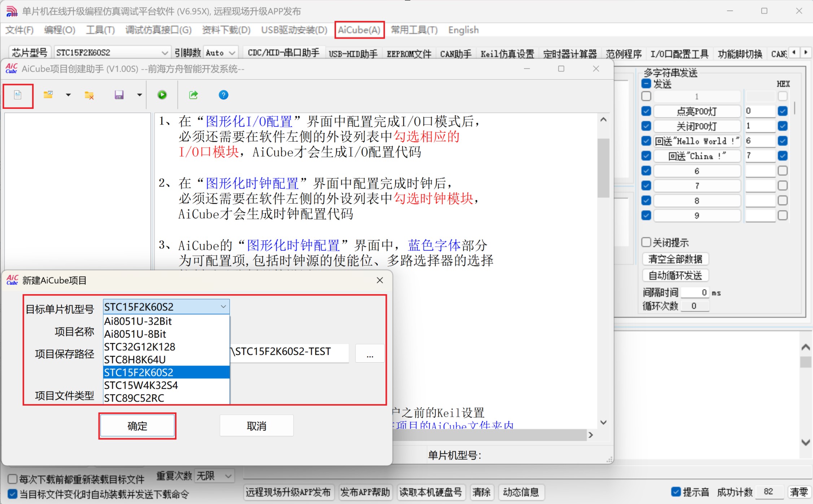
Task: Click the STC app logo in main title bar
Action: tap(12, 11)
